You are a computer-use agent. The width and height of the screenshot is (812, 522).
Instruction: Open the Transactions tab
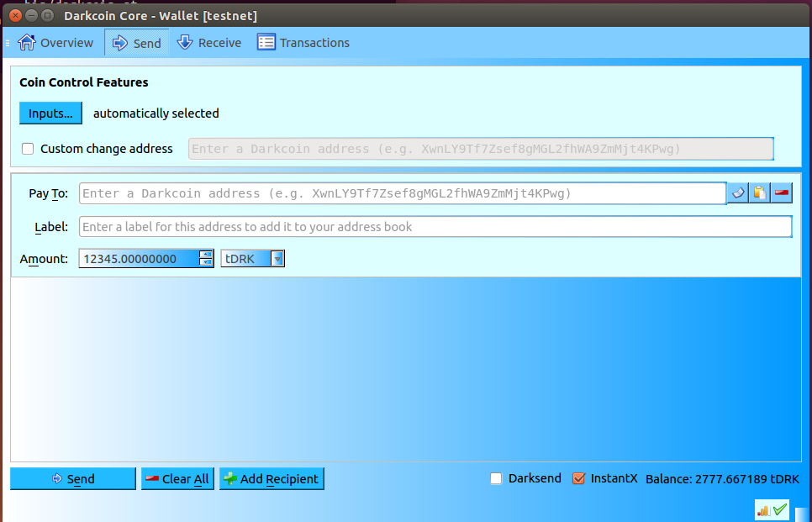pyautogui.click(x=303, y=43)
